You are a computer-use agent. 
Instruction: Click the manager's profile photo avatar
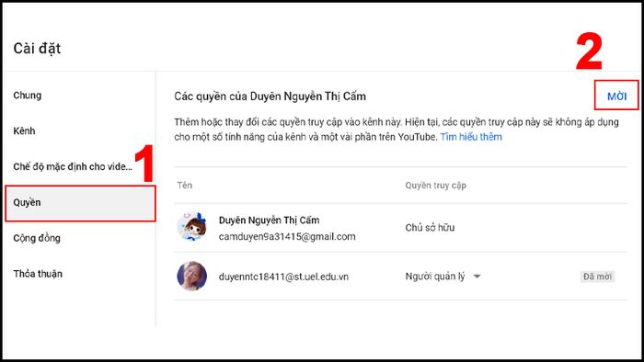click(x=191, y=276)
